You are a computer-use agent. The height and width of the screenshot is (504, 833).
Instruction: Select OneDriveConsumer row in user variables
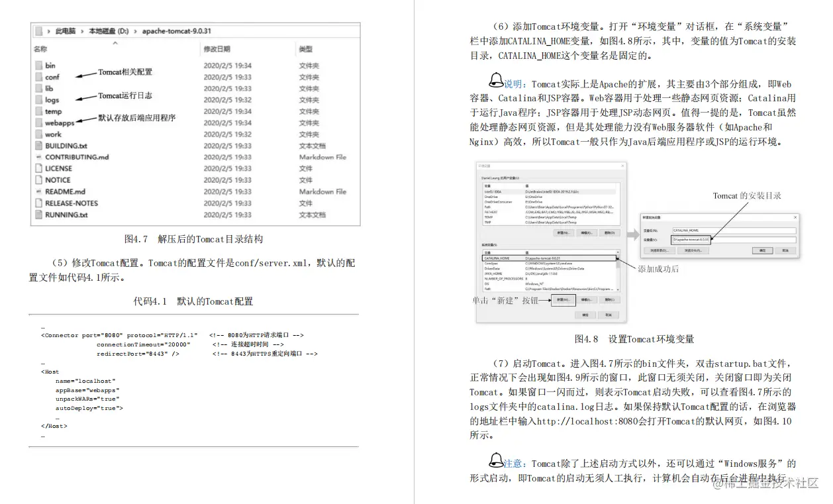pyautogui.click(x=549, y=202)
